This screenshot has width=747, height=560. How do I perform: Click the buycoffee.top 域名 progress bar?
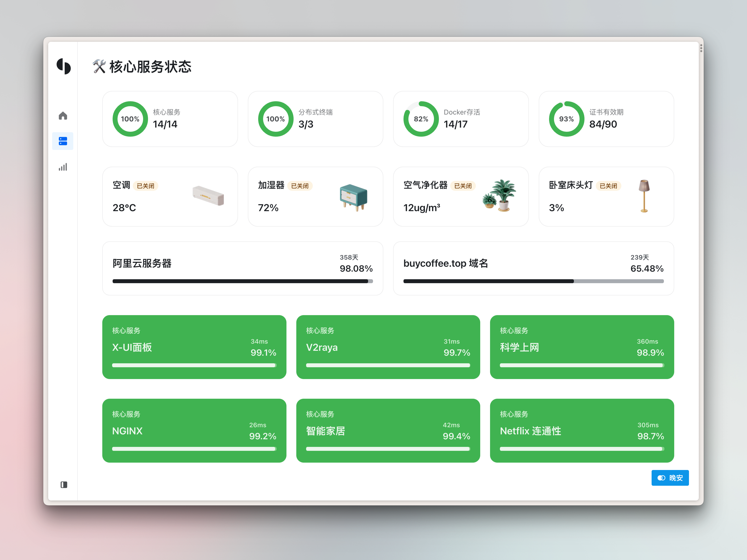[x=533, y=281]
